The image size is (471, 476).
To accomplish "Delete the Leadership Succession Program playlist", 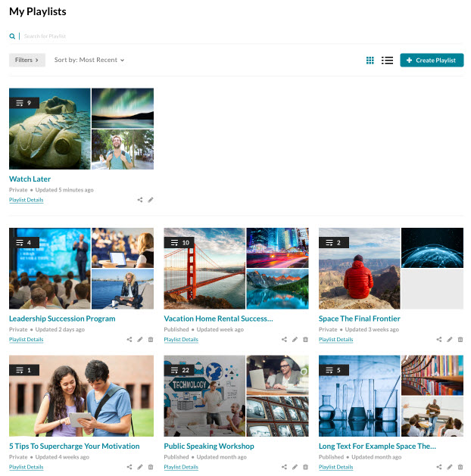I will coord(151,339).
